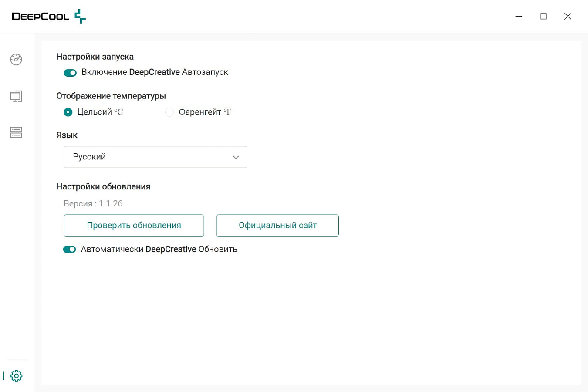
Task: Click the DeepCool logo
Action: click(x=49, y=17)
